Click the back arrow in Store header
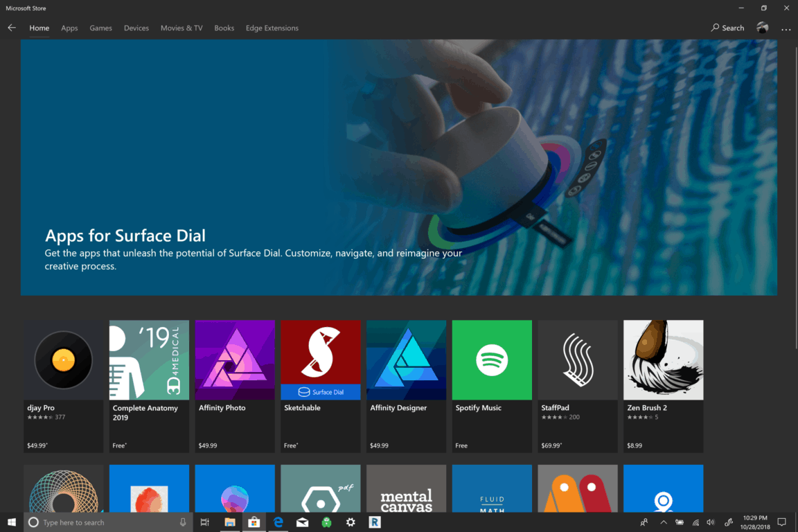798x532 pixels. [12, 28]
